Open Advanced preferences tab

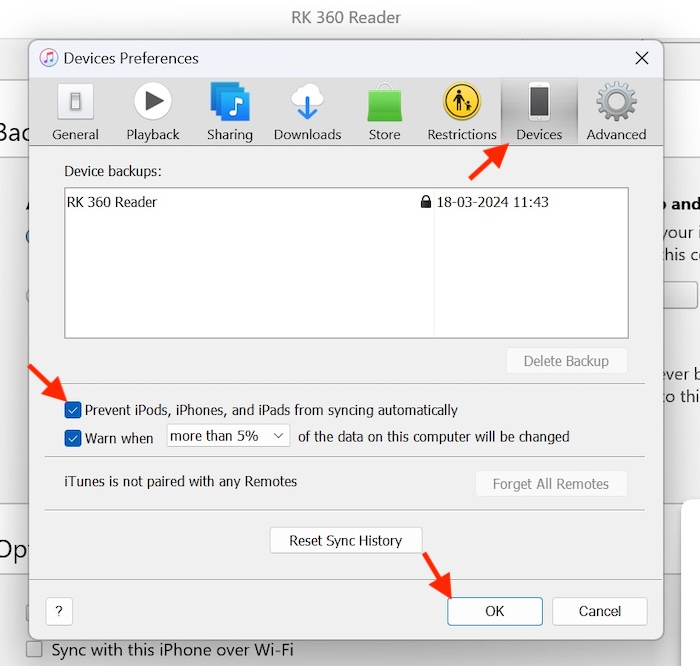(616, 112)
